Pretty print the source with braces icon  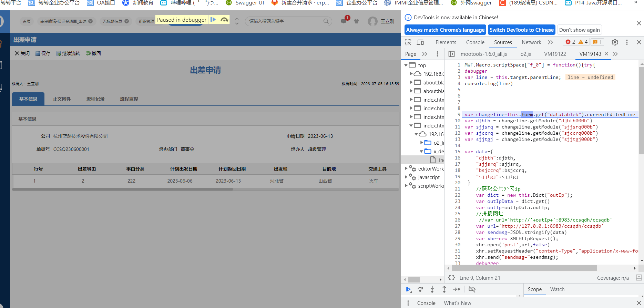click(x=451, y=278)
